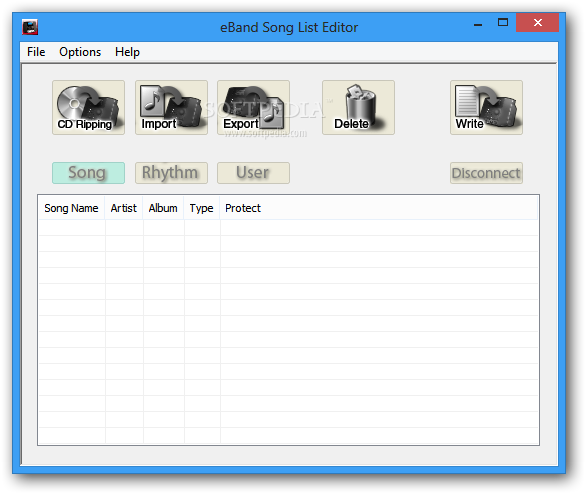This screenshot has width=586, height=494.
Task: Switch to the Song list tab
Action: click(88, 173)
